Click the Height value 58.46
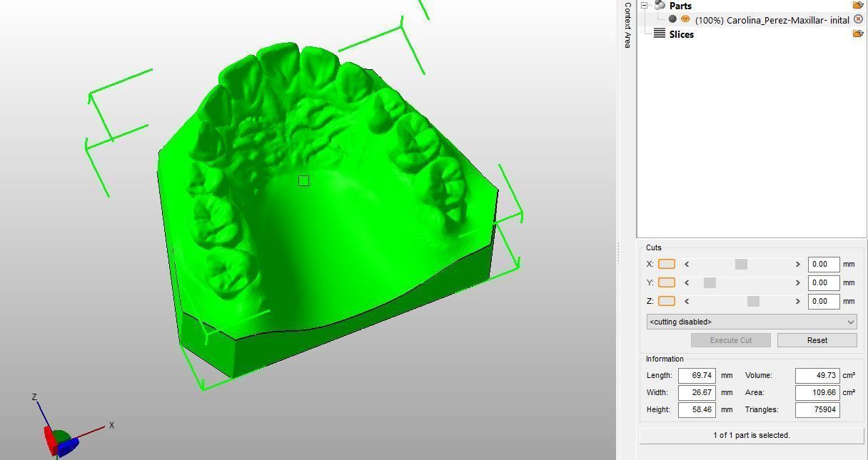The height and width of the screenshot is (460, 868). tap(697, 409)
